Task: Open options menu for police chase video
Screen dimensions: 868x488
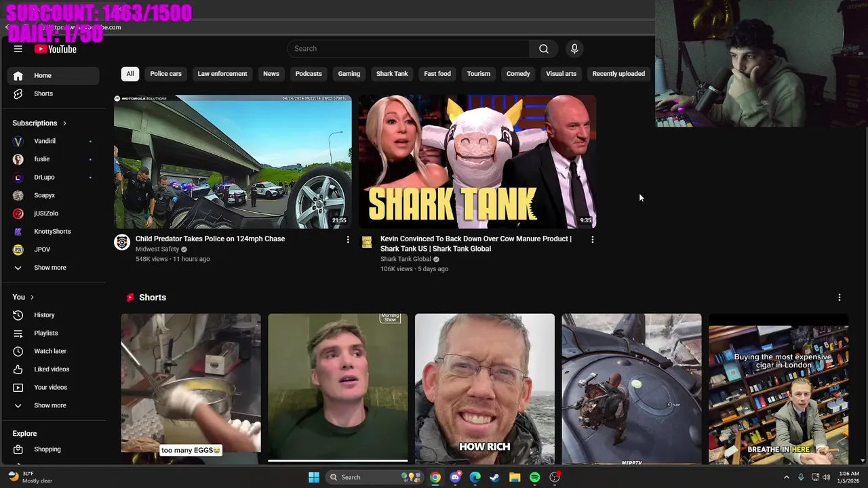Action: [x=348, y=239]
